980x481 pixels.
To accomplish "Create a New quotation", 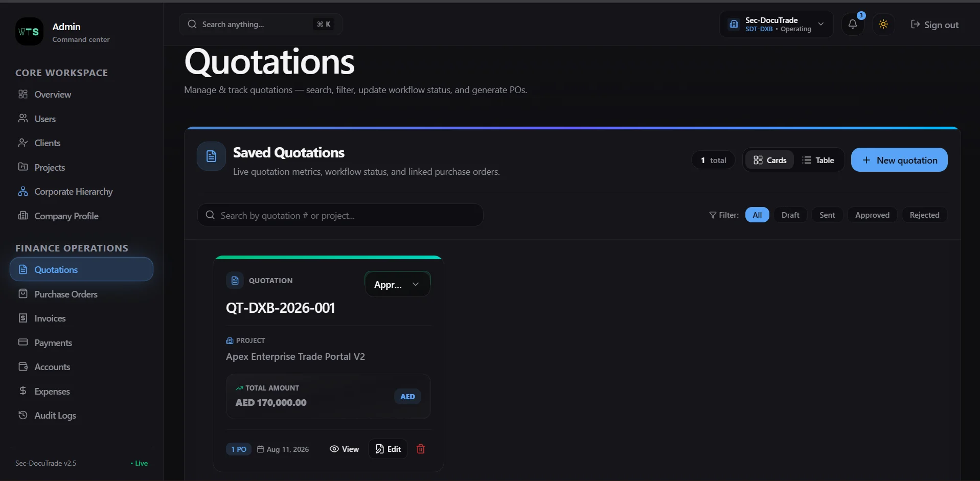I will point(899,160).
